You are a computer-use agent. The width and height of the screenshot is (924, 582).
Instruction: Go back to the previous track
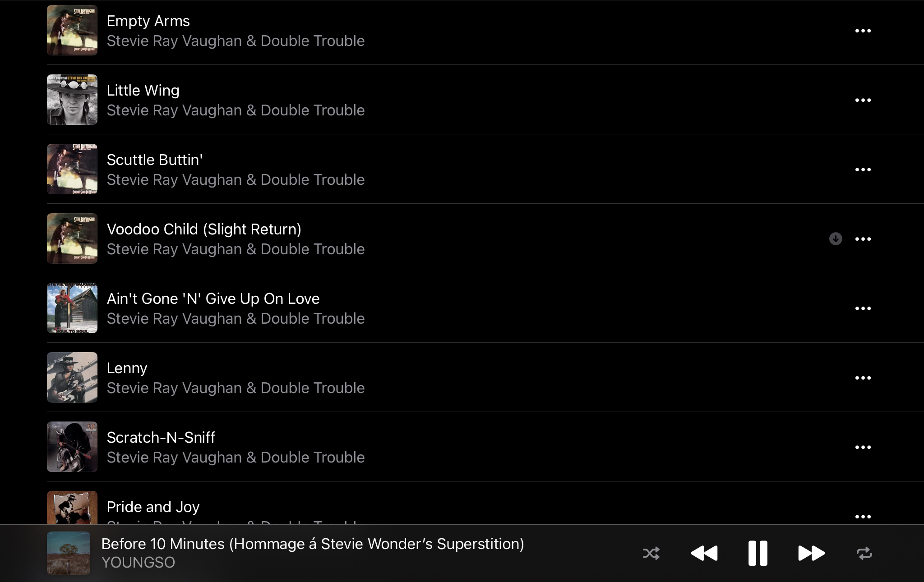pos(704,553)
